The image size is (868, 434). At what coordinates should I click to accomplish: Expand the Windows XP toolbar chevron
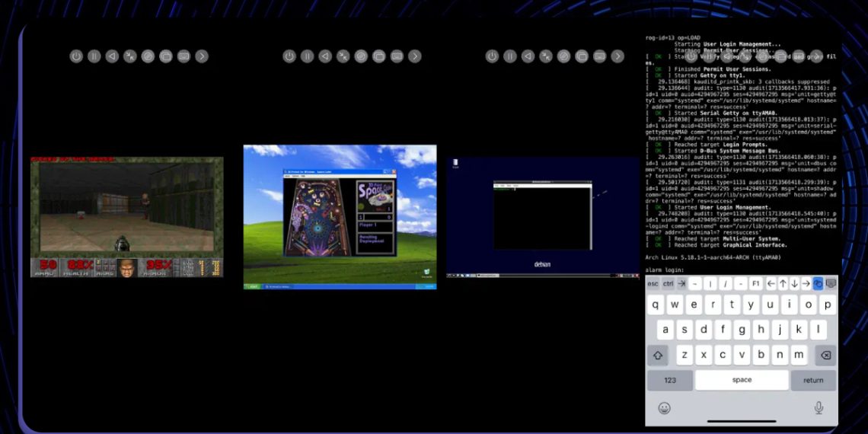414,56
